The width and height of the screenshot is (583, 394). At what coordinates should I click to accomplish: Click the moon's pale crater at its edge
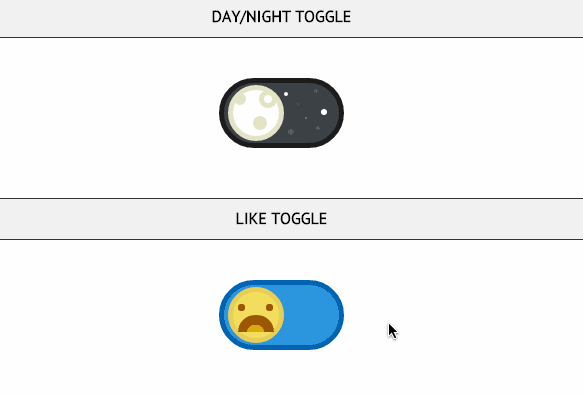tap(239, 98)
